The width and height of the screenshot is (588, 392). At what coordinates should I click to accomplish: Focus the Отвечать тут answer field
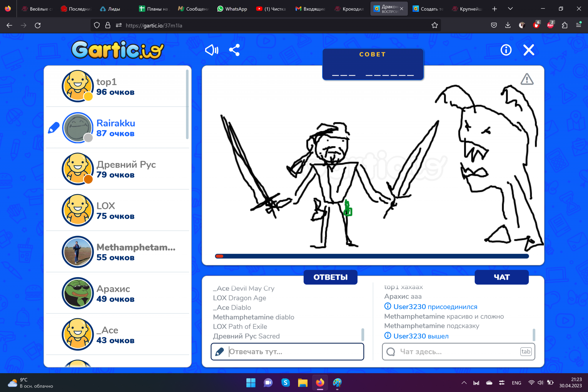click(x=294, y=351)
